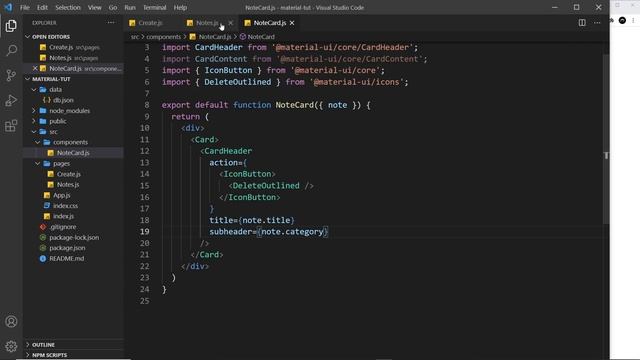The height and width of the screenshot is (360, 640).
Task: Switch to the Notes.js tab
Action: [x=207, y=23]
